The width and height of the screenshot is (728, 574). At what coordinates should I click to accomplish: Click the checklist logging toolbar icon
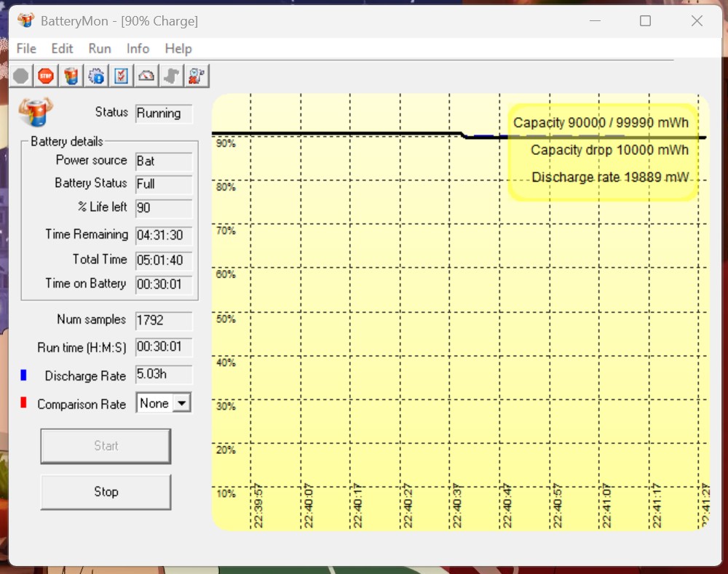pyautogui.click(x=121, y=75)
